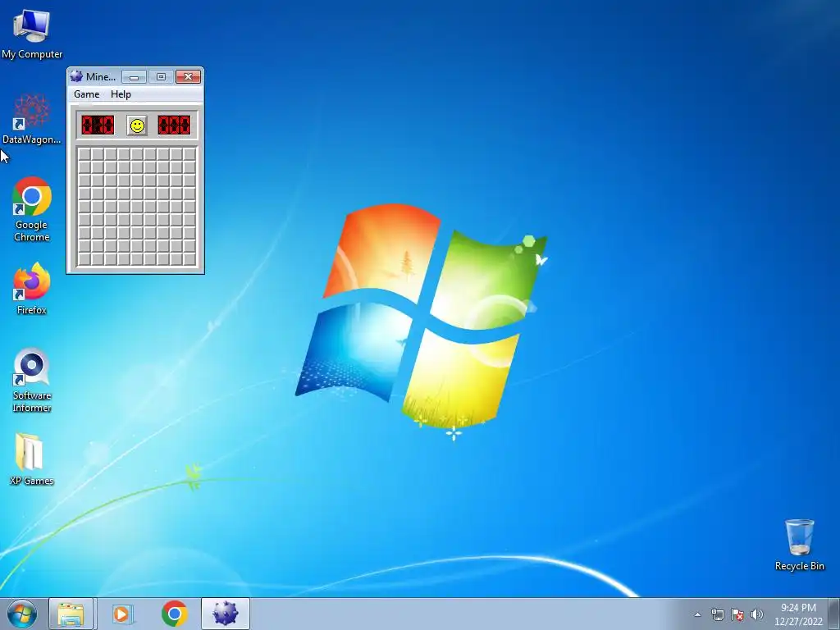This screenshot has width=840, height=630.
Task: Select the Recycle Bin icon
Action: 799,545
